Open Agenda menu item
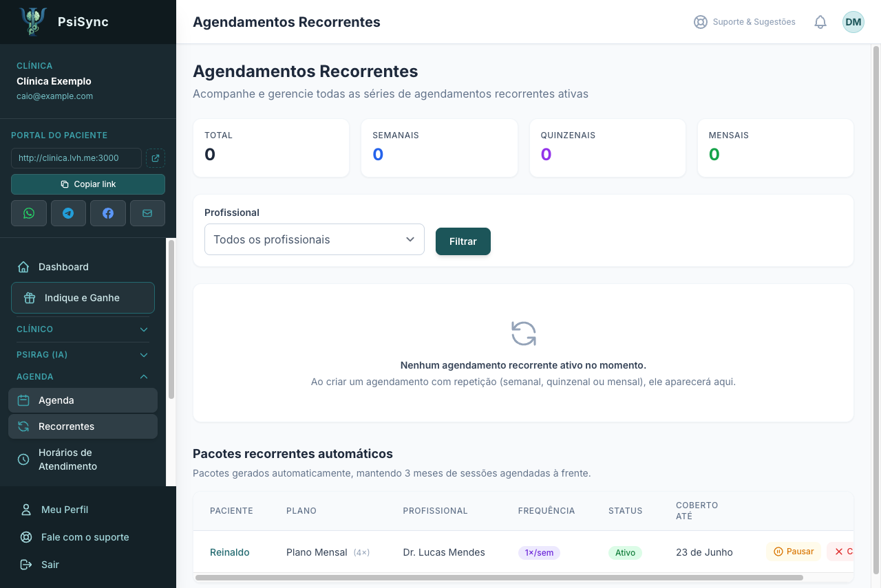The height and width of the screenshot is (588, 881). pos(83,400)
